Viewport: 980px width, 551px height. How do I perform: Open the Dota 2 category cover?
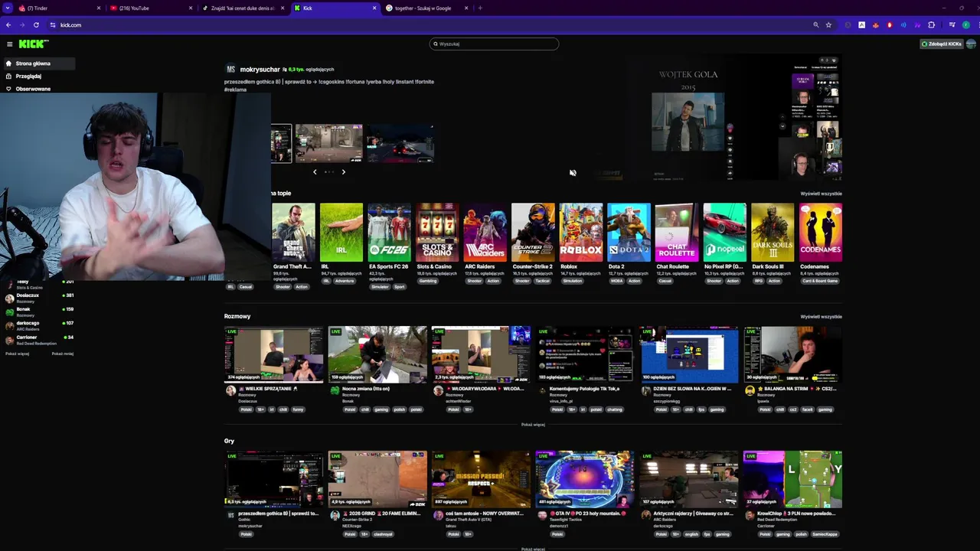(x=629, y=232)
